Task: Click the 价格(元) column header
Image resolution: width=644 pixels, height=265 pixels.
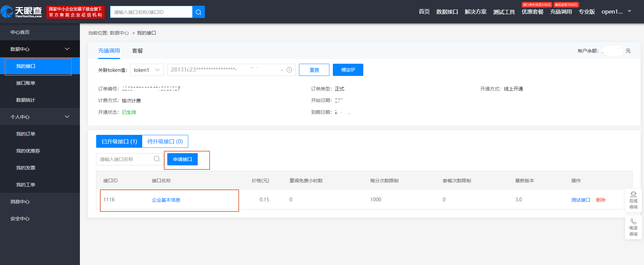Action: [260, 181]
